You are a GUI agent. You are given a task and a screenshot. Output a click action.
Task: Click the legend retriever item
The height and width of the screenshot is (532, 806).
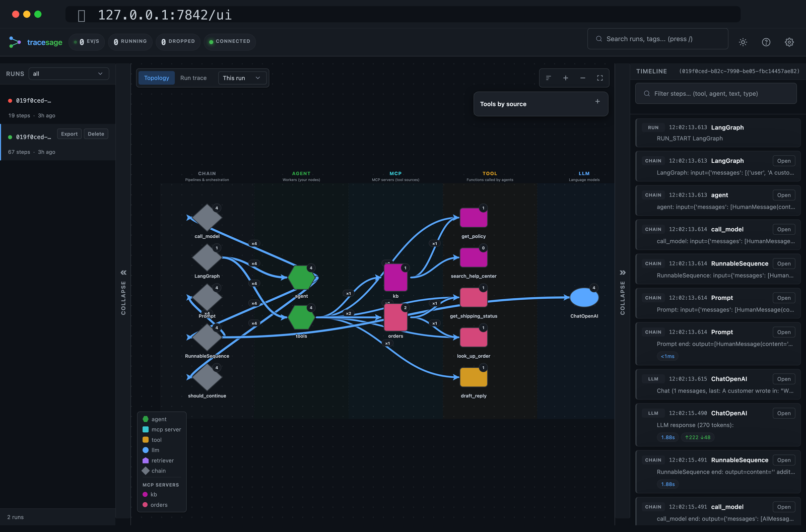tap(158, 460)
